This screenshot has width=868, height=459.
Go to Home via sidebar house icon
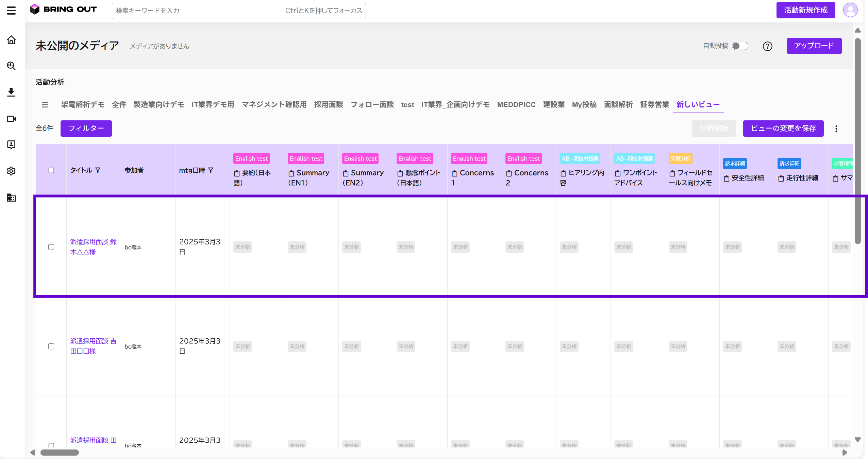(11, 40)
